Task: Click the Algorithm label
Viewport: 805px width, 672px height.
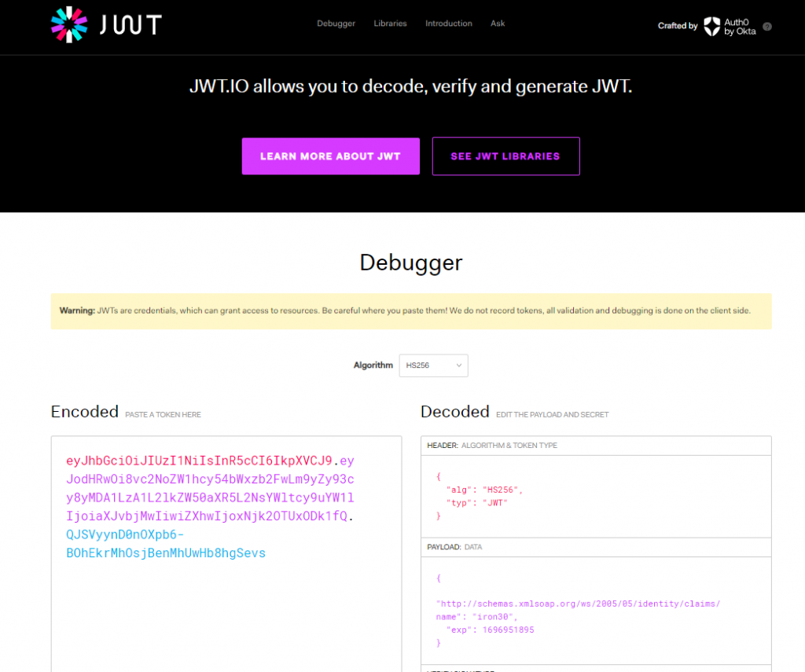Action: pos(373,365)
